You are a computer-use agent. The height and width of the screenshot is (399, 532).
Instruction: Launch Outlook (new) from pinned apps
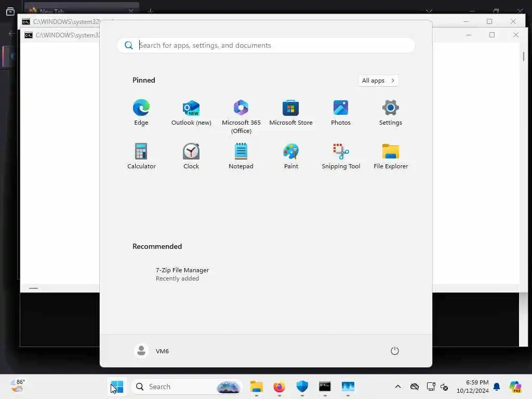tap(191, 113)
